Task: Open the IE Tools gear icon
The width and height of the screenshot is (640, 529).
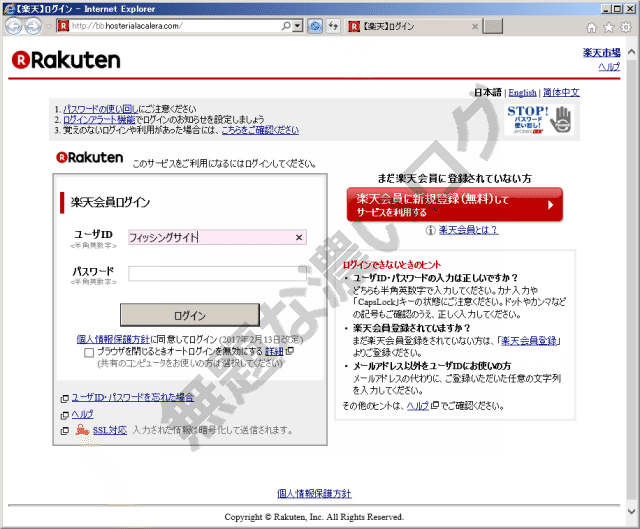Action: tap(626, 27)
